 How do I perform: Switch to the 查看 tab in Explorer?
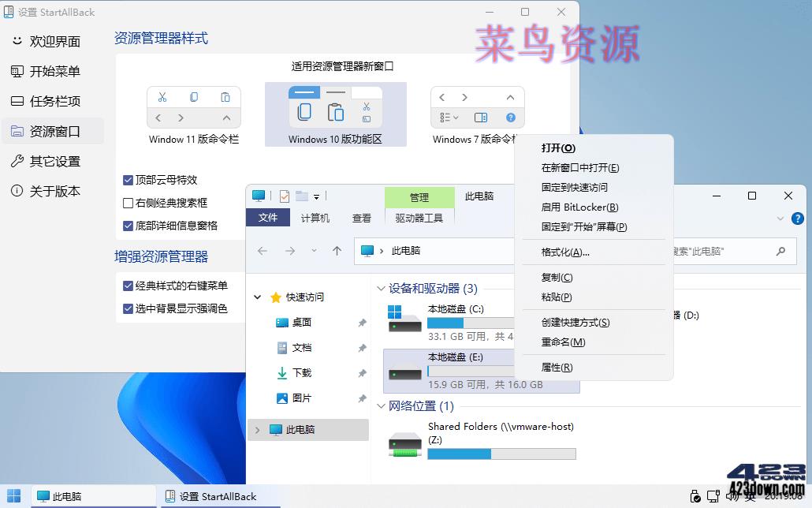pos(361,219)
